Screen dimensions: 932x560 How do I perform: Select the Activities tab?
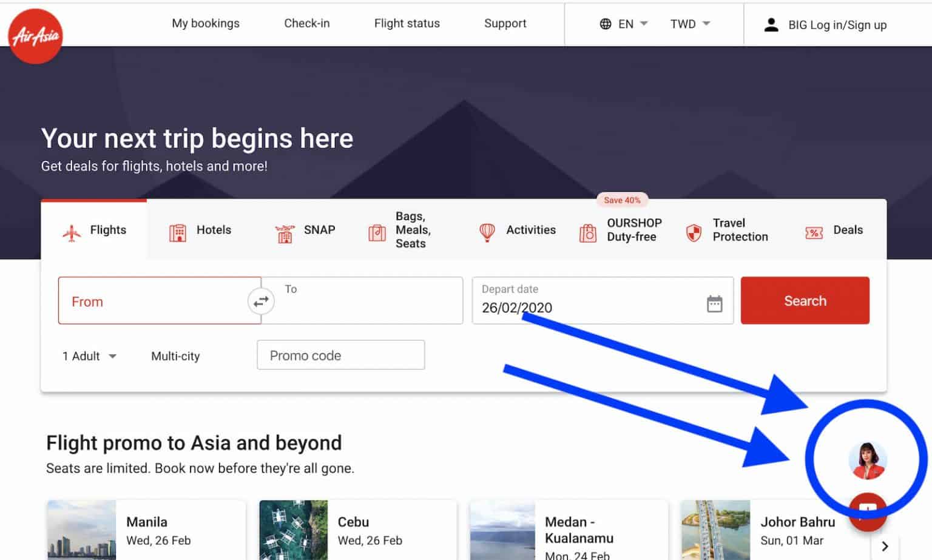[518, 231]
